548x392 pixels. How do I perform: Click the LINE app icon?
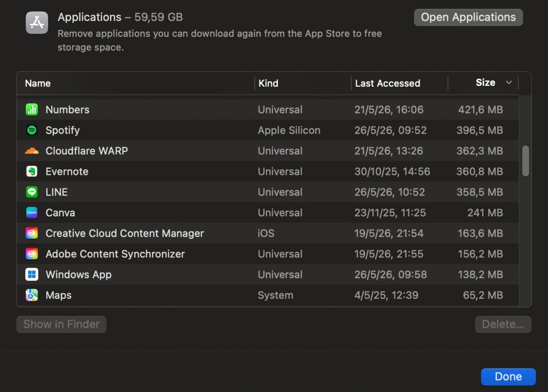(x=32, y=192)
